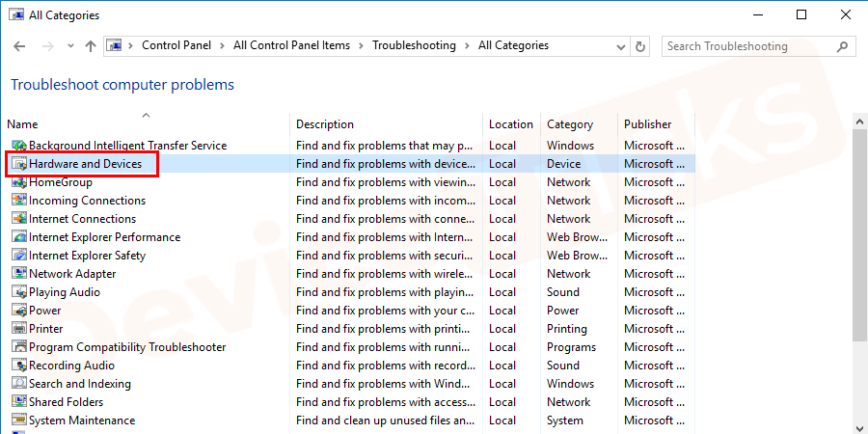The height and width of the screenshot is (434, 868).
Task: Go up one level with the Up arrow
Action: click(x=91, y=46)
